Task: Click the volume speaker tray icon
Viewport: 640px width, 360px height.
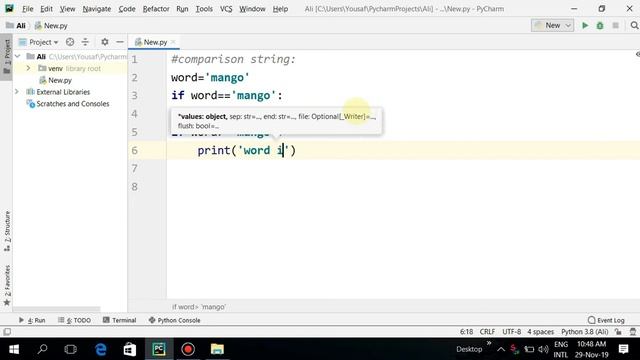Action: click(x=543, y=349)
